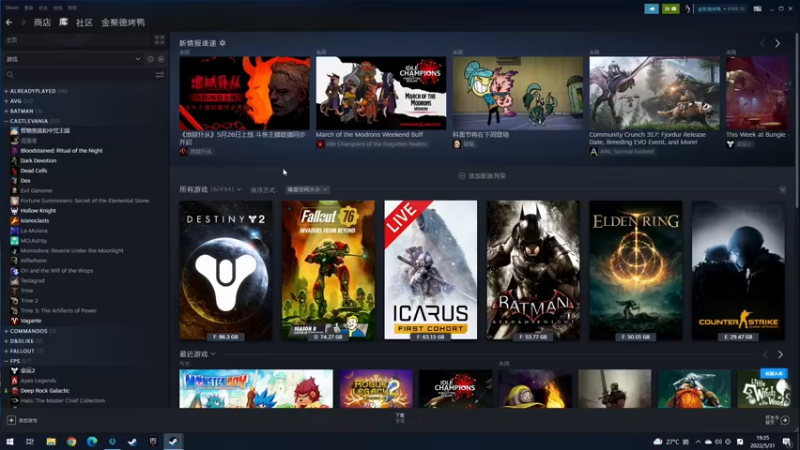Open the 游戏 library filter dropdown
The height and width of the screenshot is (450, 800).
point(73,59)
